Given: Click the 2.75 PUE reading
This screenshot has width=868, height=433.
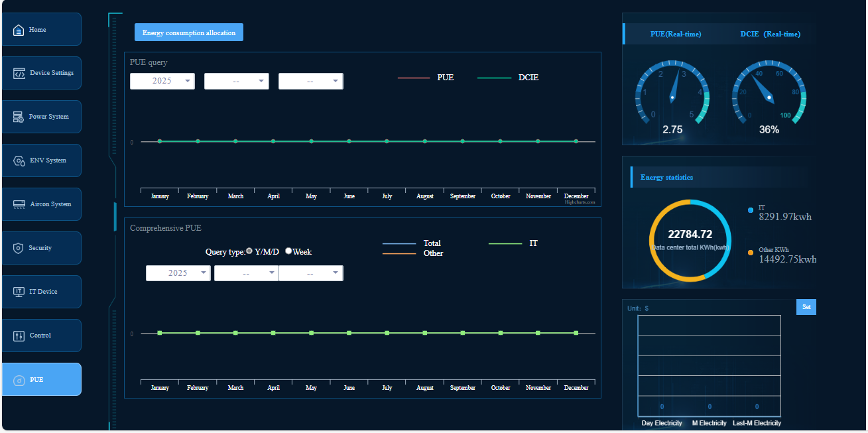Looking at the screenshot, I should [672, 130].
